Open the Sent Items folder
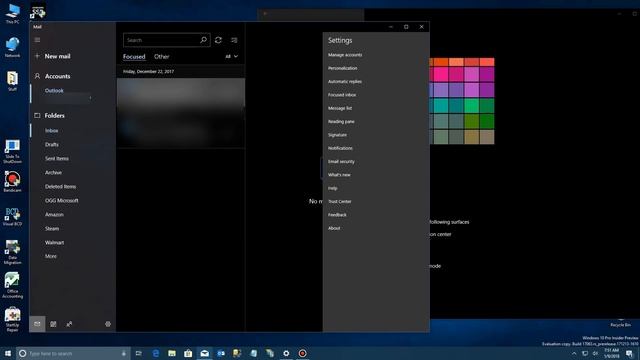The width and height of the screenshot is (640, 360). [x=57, y=158]
